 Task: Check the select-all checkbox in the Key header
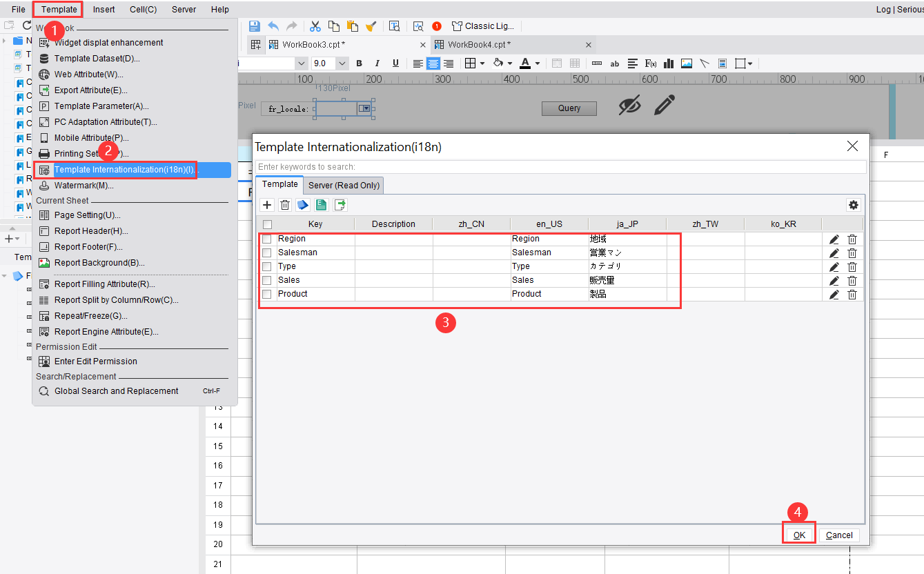(x=266, y=224)
